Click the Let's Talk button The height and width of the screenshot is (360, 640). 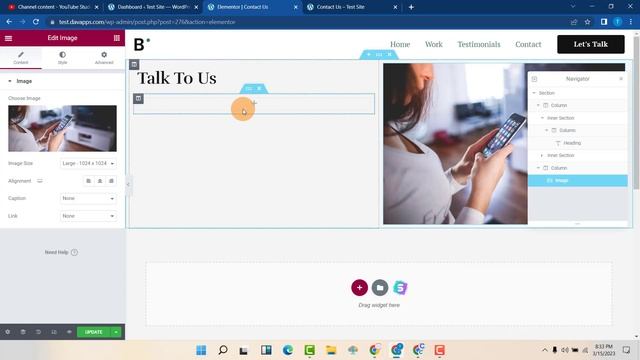(x=591, y=44)
